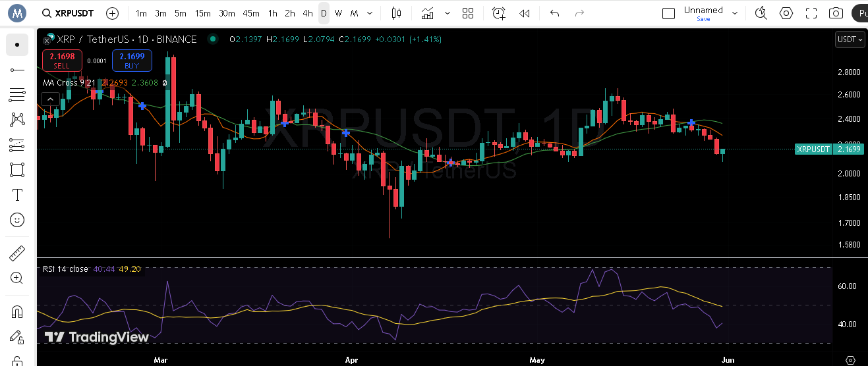The height and width of the screenshot is (366, 868).
Task: Click the XRPUSDT 2.1699 price label
Action: click(828, 149)
